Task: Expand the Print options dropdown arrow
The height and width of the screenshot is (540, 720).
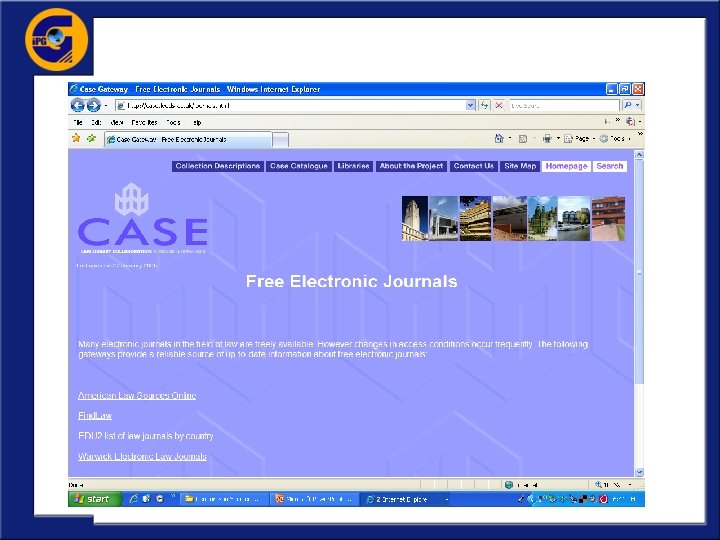Action: 558,138
